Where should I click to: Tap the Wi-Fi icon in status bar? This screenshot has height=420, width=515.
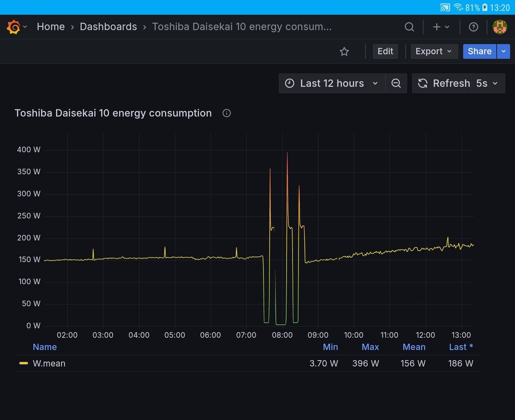(458, 7)
